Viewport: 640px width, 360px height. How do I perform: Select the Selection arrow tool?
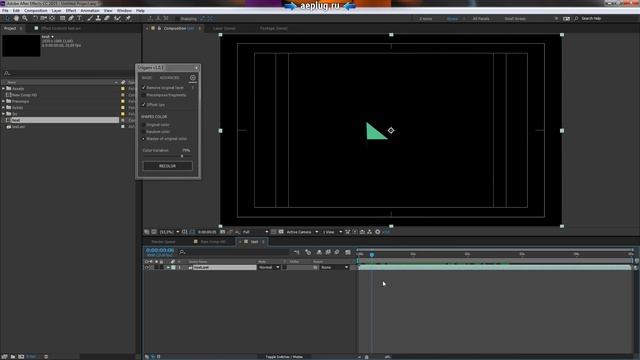point(7,18)
